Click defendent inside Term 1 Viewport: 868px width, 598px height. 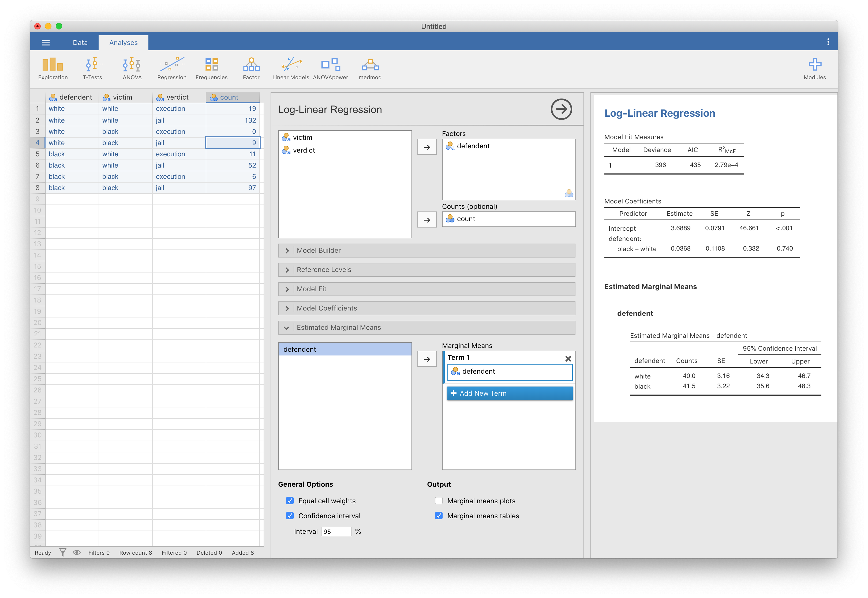pyautogui.click(x=510, y=372)
